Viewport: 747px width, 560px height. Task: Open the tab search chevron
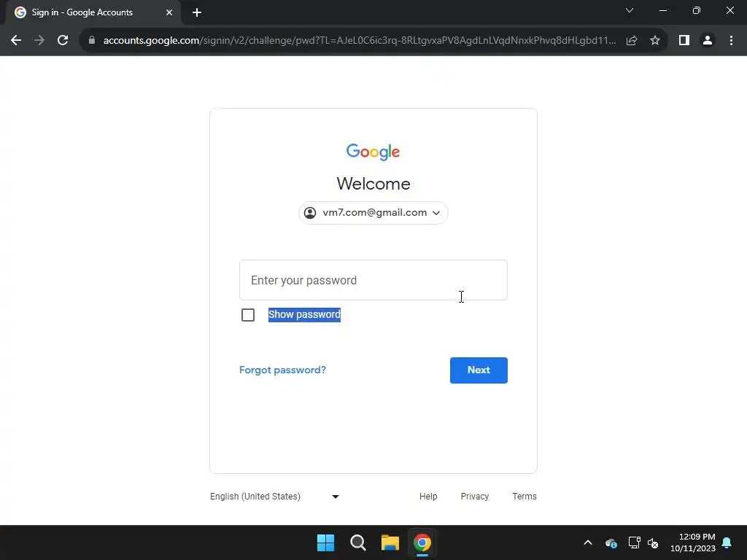pos(630,10)
